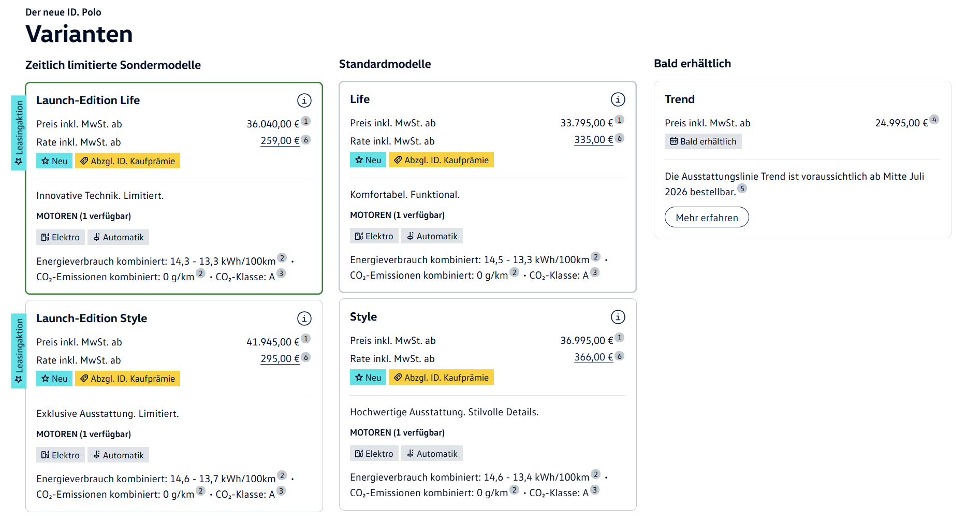Open the 295,00 € leasing rate link

click(280, 359)
